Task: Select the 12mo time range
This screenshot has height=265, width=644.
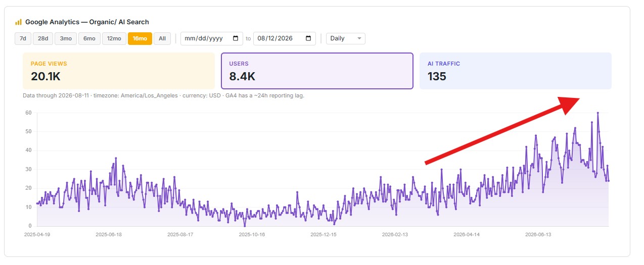Action: coord(114,38)
